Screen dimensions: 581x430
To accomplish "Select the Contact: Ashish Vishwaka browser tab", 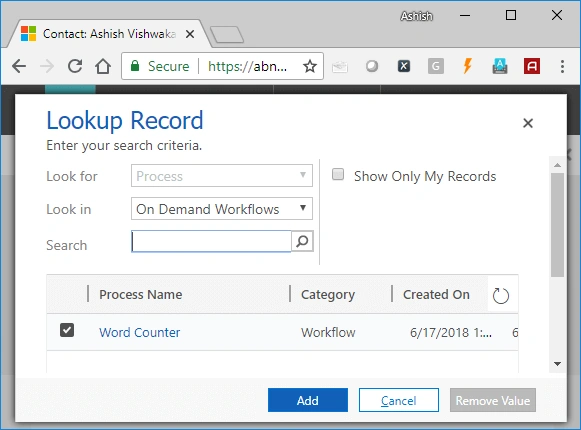I will pos(107,34).
